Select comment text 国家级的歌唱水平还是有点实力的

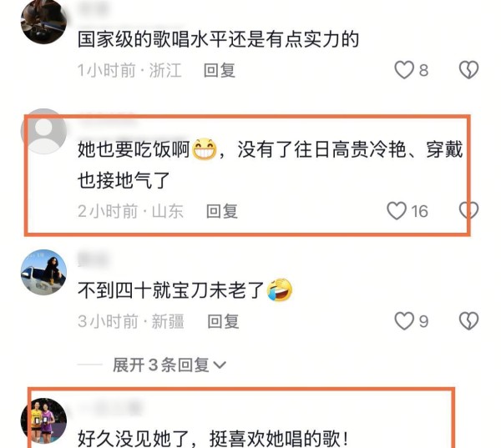[219, 39]
